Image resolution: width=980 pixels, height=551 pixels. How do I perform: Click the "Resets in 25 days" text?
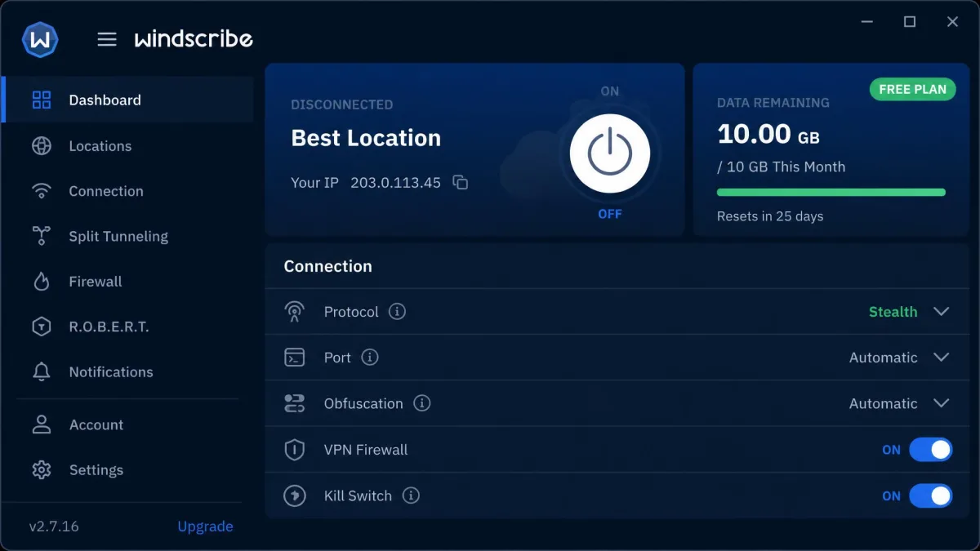pos(770,216)
